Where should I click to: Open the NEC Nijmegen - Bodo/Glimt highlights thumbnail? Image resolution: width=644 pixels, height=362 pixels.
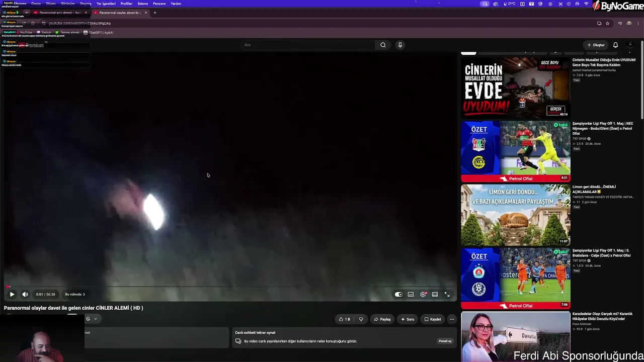click(516, 151)
